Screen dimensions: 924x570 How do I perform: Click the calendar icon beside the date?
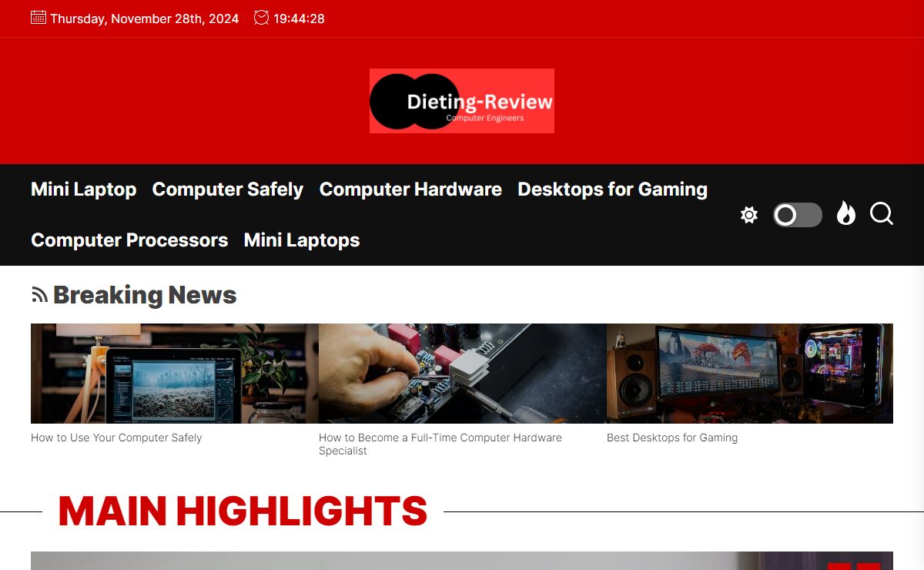pos(38,17)
